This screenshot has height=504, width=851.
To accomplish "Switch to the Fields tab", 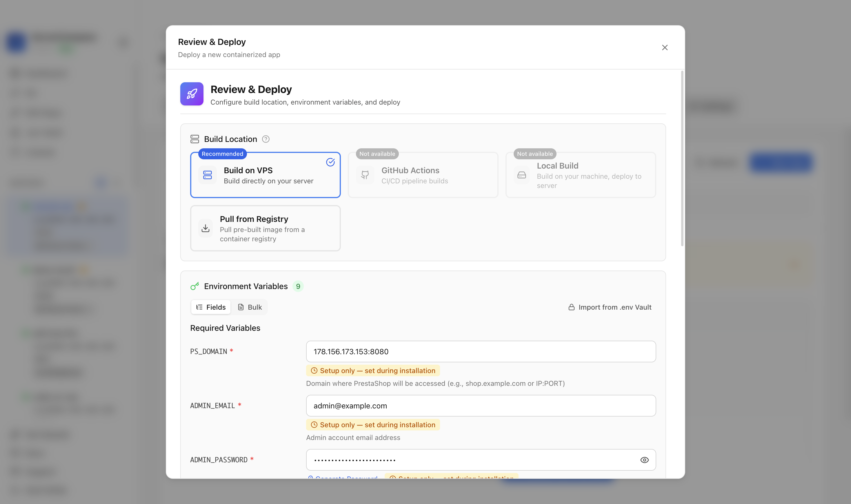I will [x=211, y=307].
